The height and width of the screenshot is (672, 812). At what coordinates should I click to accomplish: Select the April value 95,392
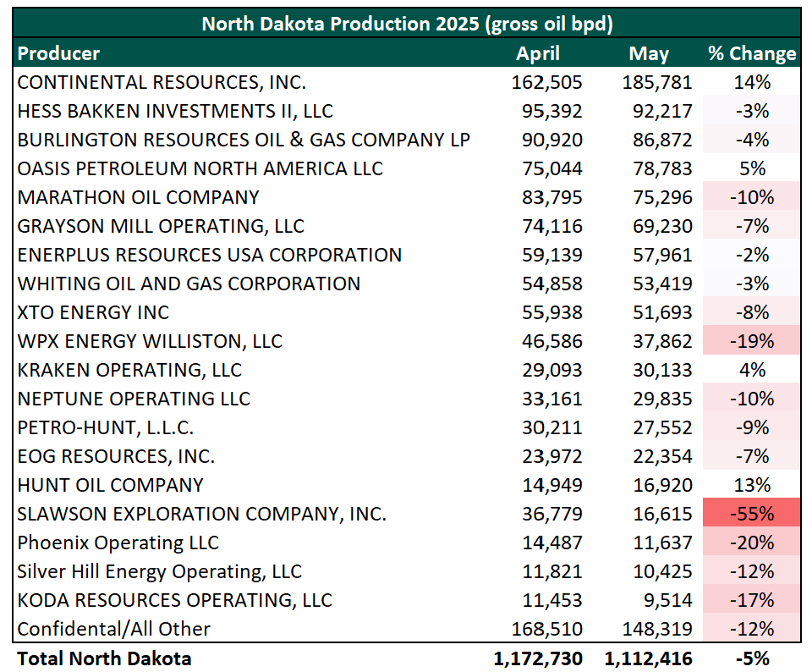tap(552, 112)
